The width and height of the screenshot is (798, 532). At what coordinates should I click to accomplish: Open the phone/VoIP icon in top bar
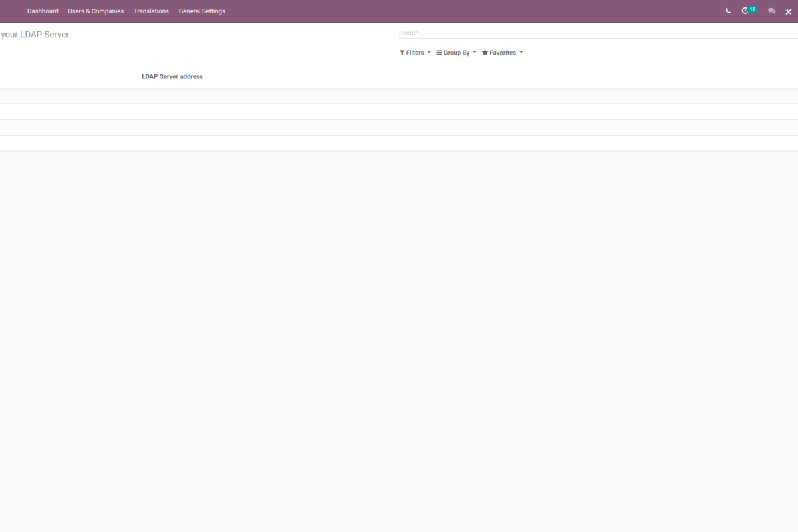coord(728,11)
